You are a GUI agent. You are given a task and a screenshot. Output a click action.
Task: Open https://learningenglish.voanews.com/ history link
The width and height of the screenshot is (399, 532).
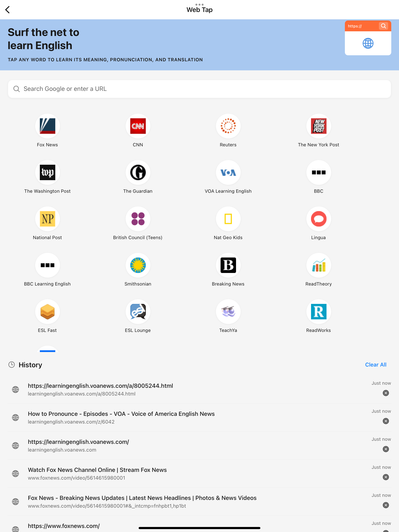click(x=78, y=442)
